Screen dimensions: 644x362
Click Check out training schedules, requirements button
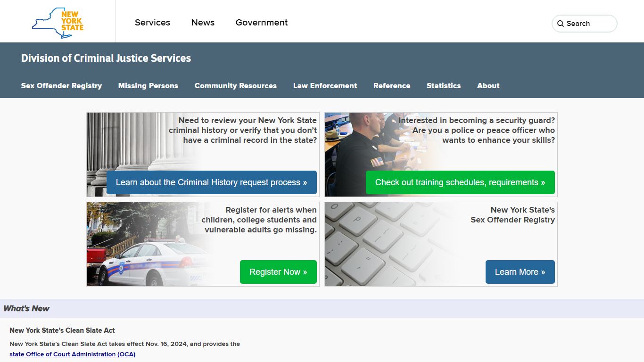[460, 182]
